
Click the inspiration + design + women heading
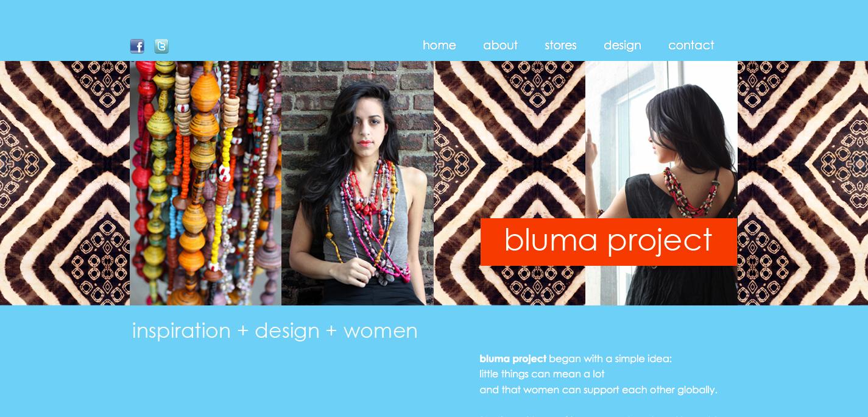tap(275, 330)
